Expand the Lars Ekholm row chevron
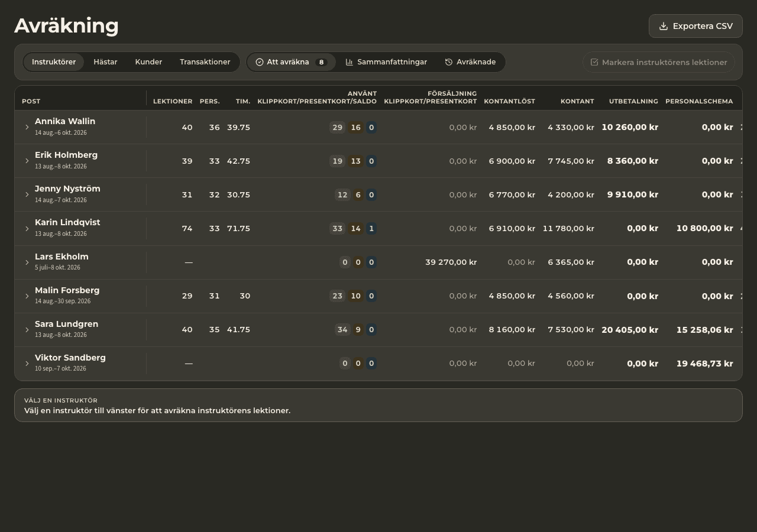This screenshot has height=532, width=757. tap(27, 262)
